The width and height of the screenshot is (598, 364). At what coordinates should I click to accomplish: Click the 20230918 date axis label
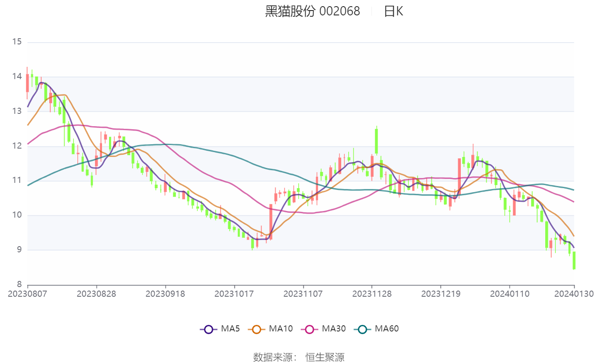(x=165, y=294)
